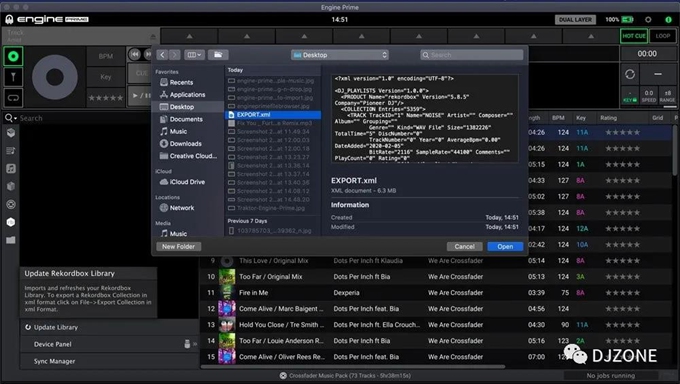Set rating stars for track Fire in Me

pos(622,293)
